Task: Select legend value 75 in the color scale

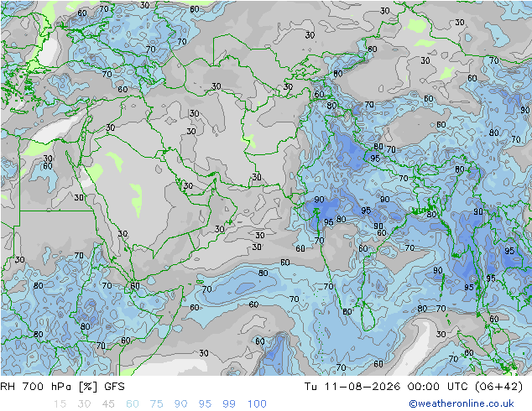Action: [x=156, y=404]
